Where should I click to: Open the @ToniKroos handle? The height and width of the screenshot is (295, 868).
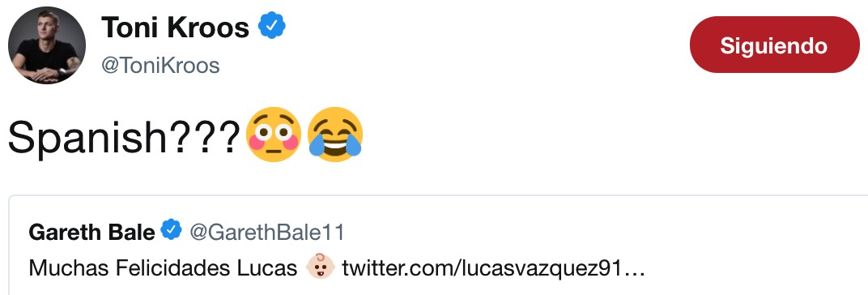point(160,66)
